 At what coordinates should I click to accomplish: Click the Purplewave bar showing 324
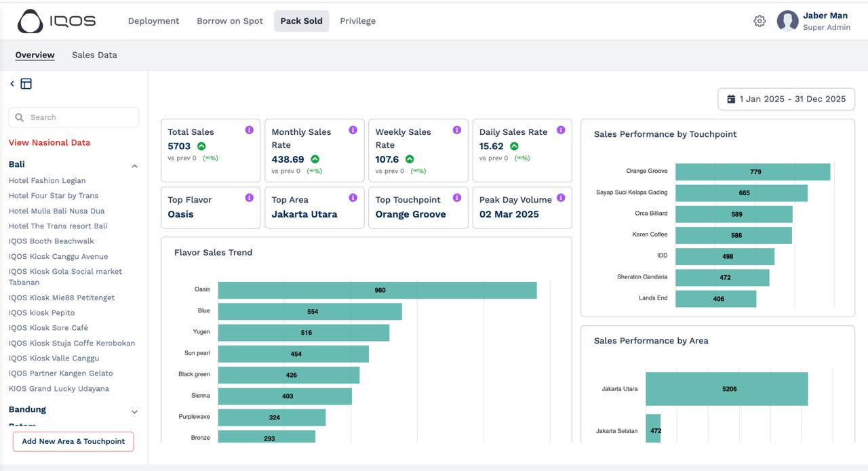click(271, 417)
